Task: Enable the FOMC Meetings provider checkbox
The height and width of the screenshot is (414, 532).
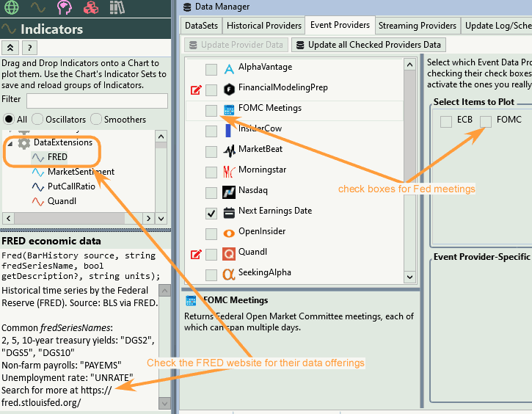Action: (211, 110)
